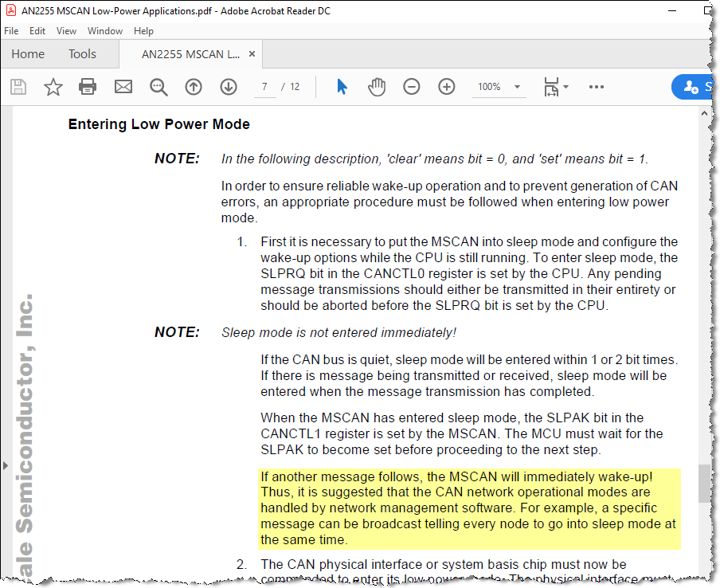Click the scroll up arrow of scrollbar

coord(704,113)
